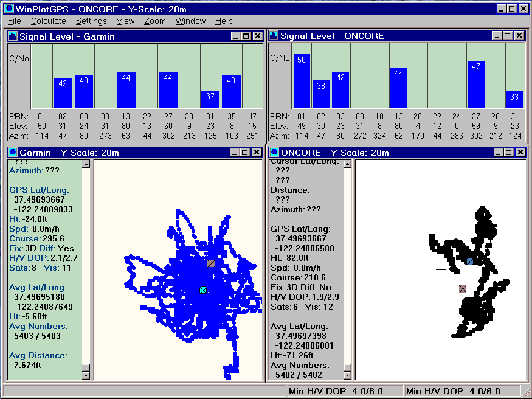
Task: Click the Garmin signal bar showing 37
Action: tap(210, 99)
